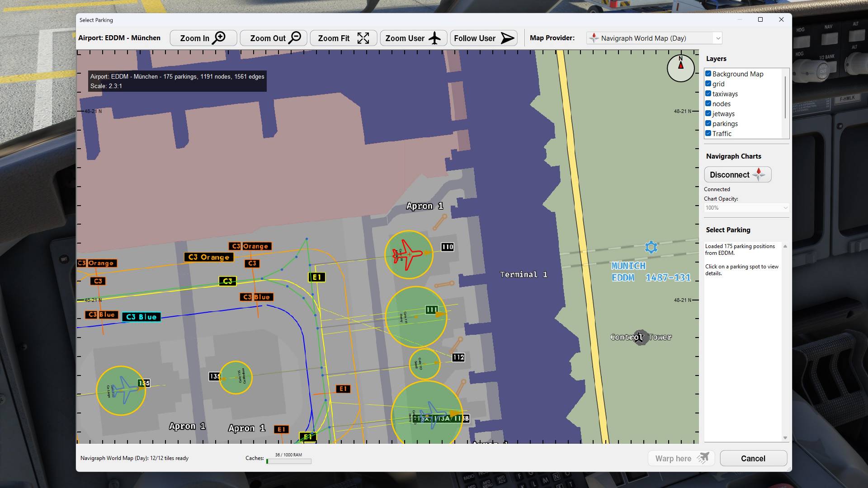Viewport: 868px width, 488px height.
Task: Toggle the taxiways layer checkbox
Action: click(x=708, y=94)
